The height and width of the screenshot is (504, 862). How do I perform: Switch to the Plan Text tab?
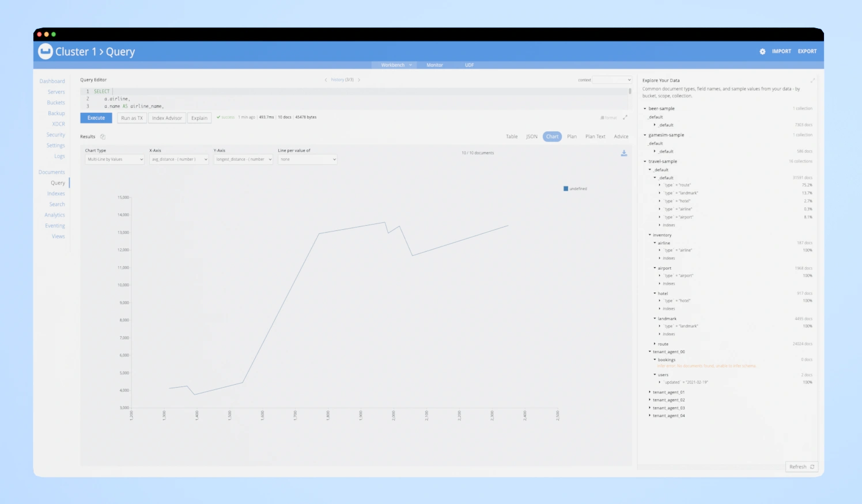[595, 137]
